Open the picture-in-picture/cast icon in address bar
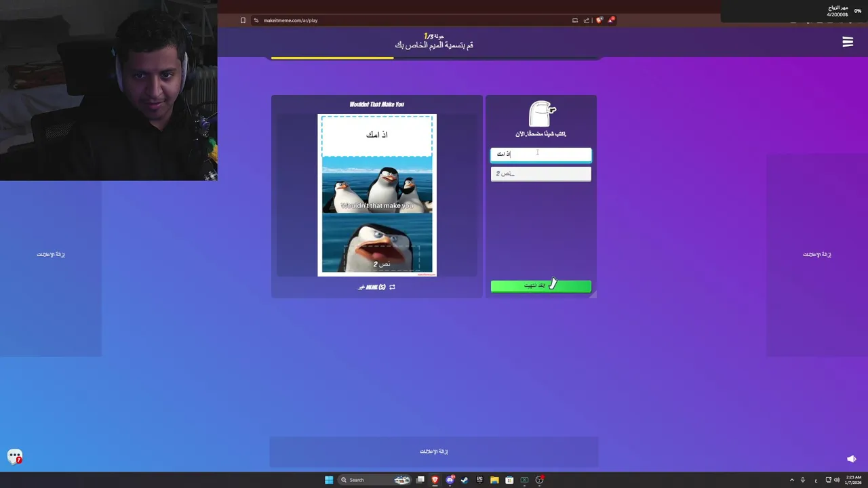The height and width of the screenshot is (488, 868). 575,20
